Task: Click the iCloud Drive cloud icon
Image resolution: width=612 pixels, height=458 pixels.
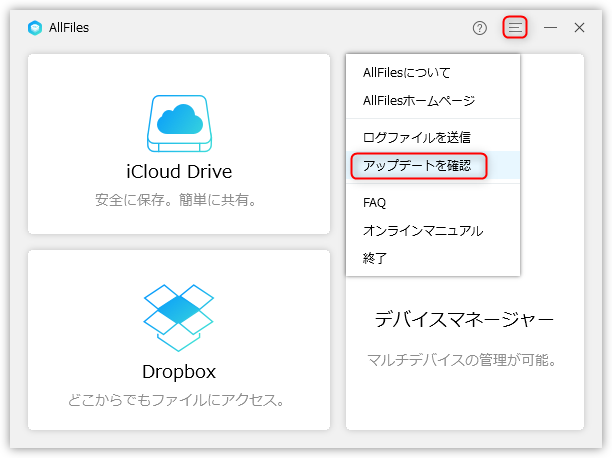Action: pos(180,123)
